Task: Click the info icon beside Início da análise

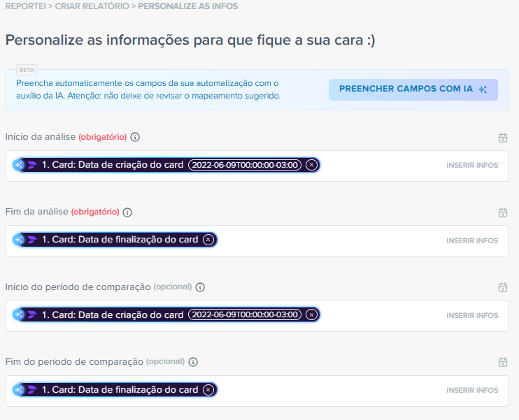Action: click(x=136, y=137)
